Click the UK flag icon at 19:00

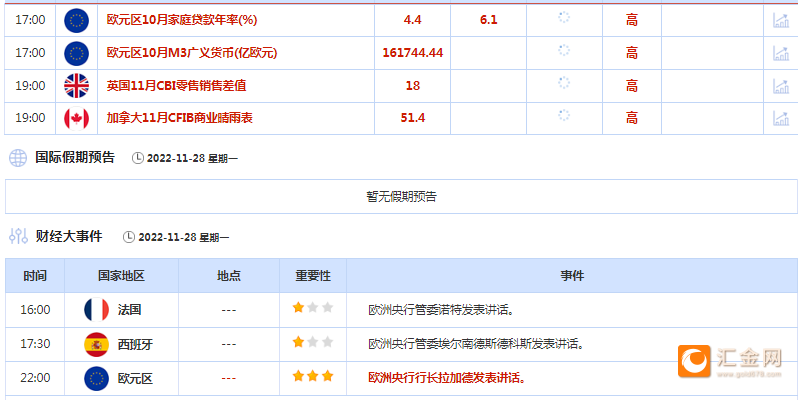pyautogui.click(x=76, y=85)
